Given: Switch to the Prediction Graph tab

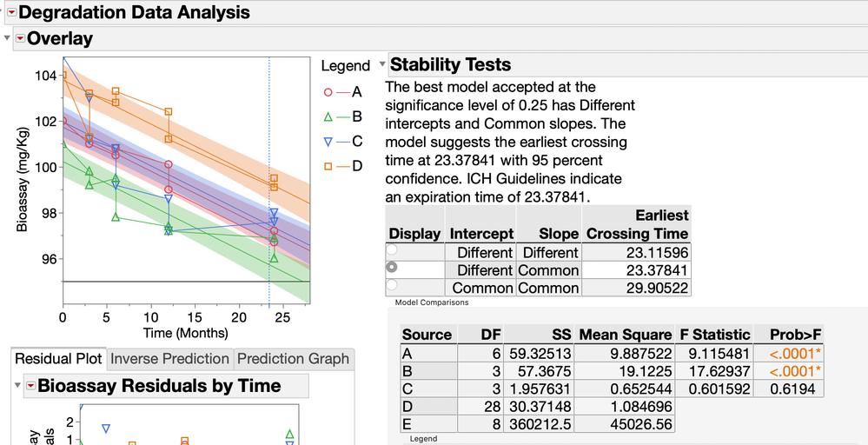Looking at the screenshot, I should click(293, 358).
